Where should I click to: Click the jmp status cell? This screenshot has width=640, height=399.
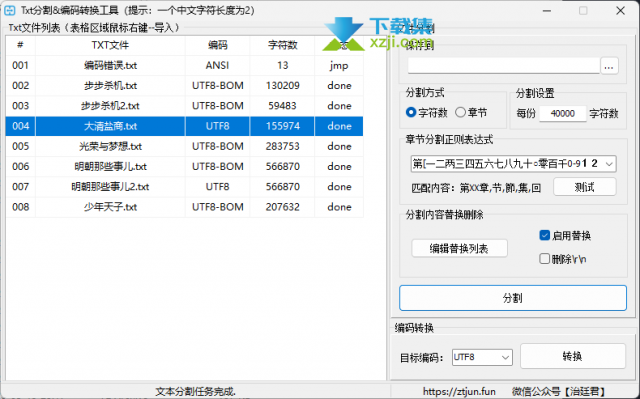(339, 66)
